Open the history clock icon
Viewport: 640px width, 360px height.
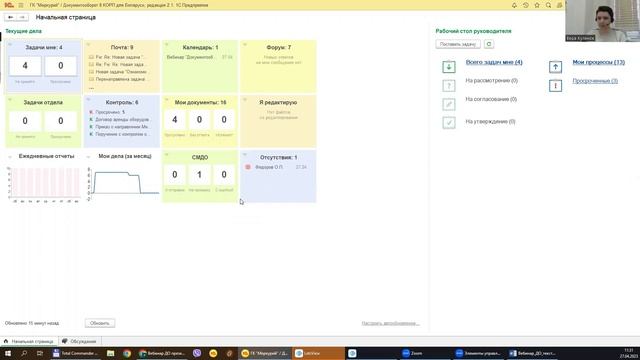(526, 5)
